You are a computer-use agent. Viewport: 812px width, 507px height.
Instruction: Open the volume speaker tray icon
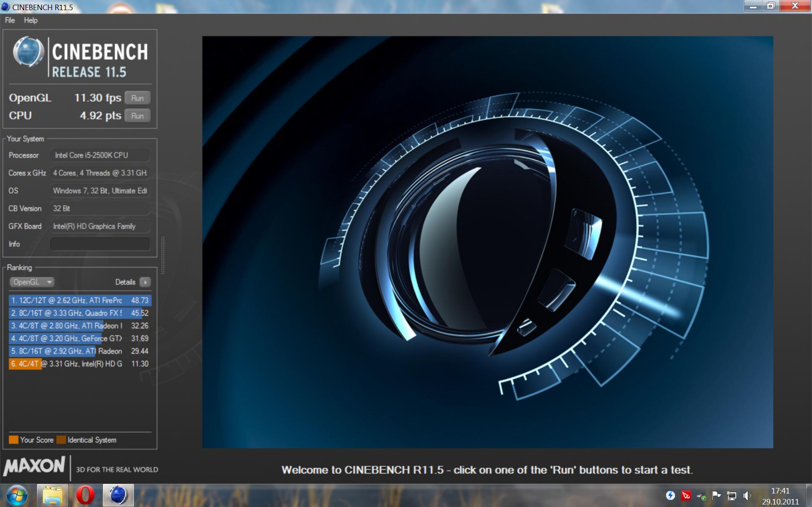pyautogui.click(x=747, y=495)
